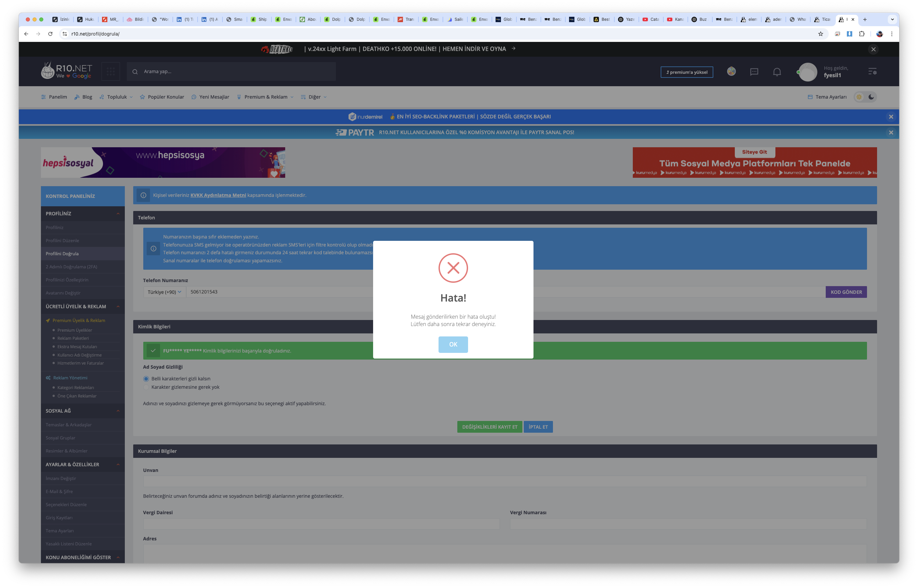This screenshot has height=588, width=918.
Task: Click the İPTAL ET button
Action: (x=538, y=427)
